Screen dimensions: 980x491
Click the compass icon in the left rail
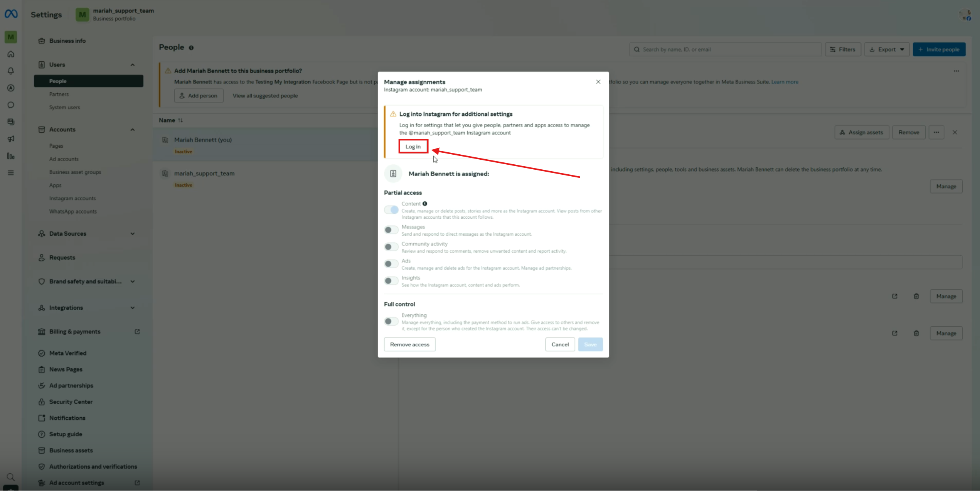(x=11, y=88)
